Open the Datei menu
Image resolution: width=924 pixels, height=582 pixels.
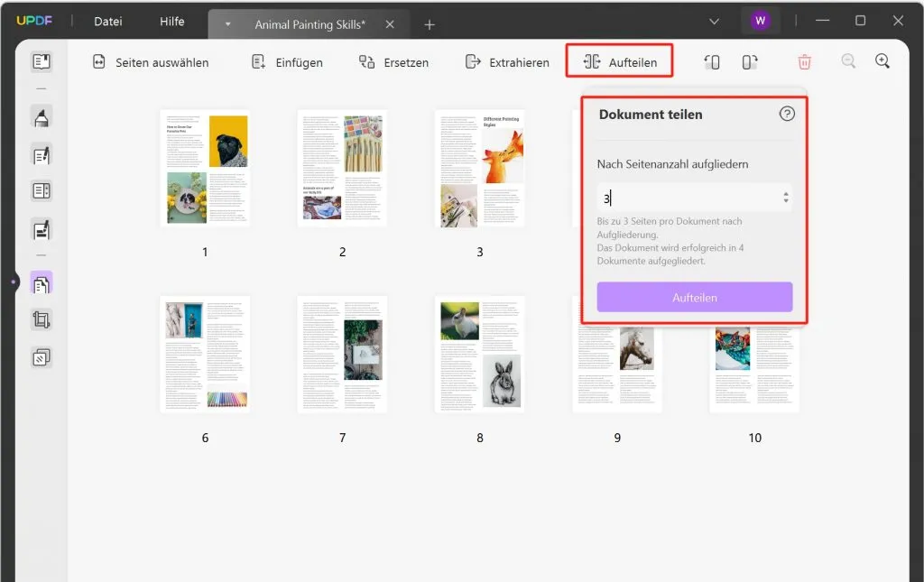(108, 22)
